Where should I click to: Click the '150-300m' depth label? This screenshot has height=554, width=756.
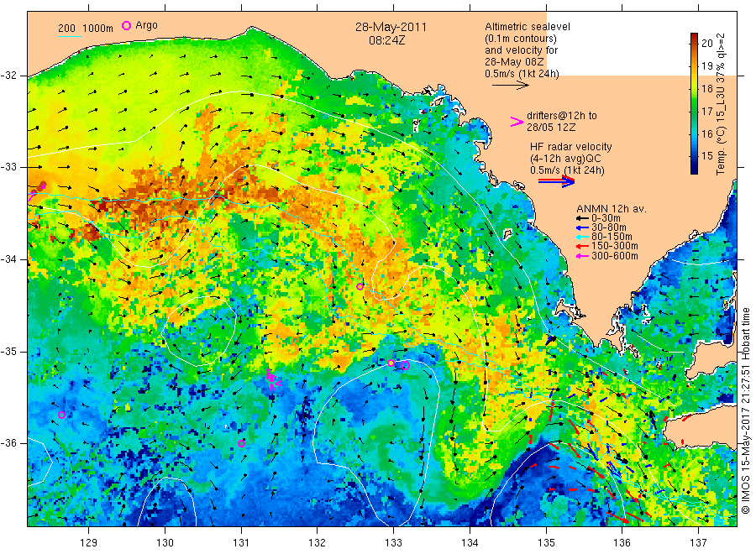tap(614, 246)
